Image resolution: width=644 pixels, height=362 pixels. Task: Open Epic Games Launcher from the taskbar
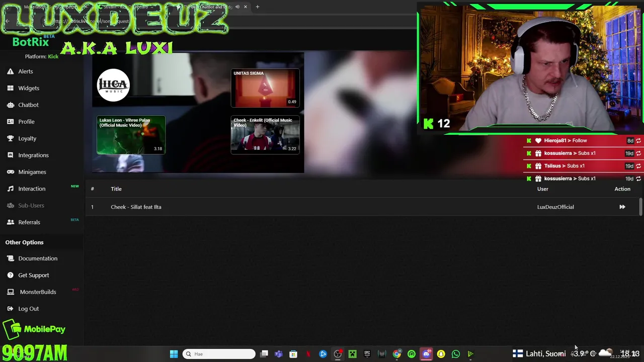point(367,354)
